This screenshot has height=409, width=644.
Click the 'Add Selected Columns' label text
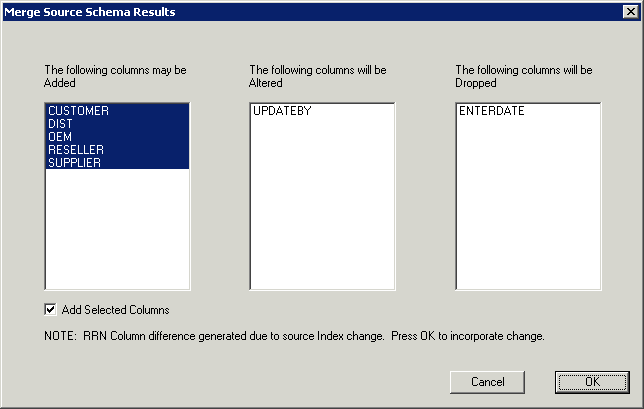[x=116, y=310]
